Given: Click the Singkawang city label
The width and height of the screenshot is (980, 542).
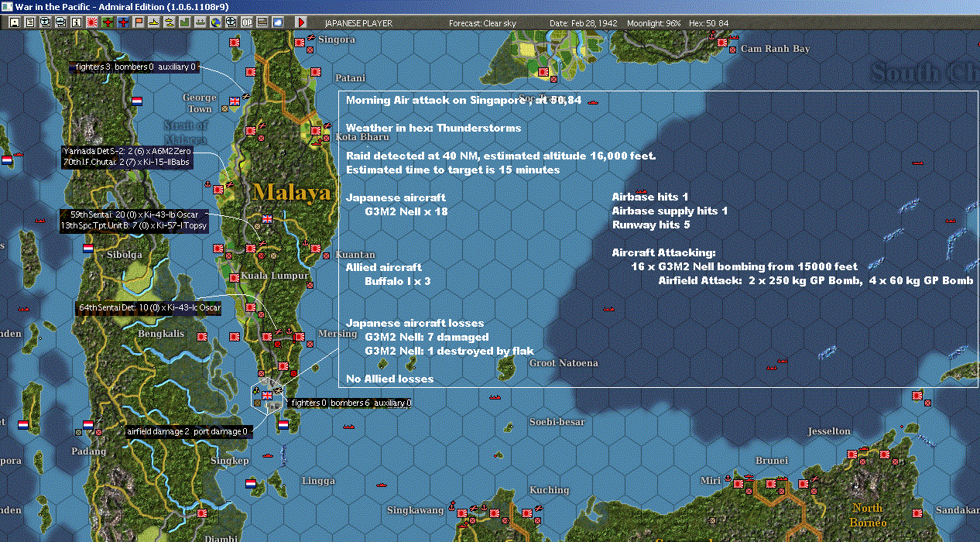Looking at the screenshot, I should tap(416, 509).
